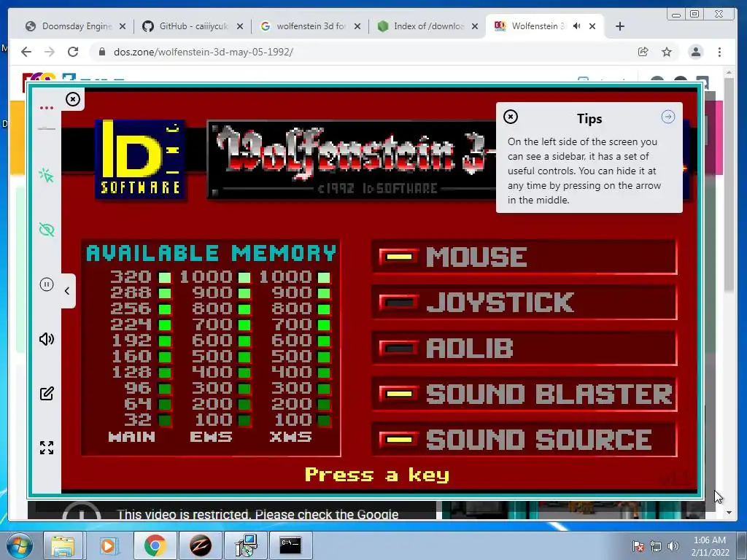Click the system volume tray icon

[673, 546]
